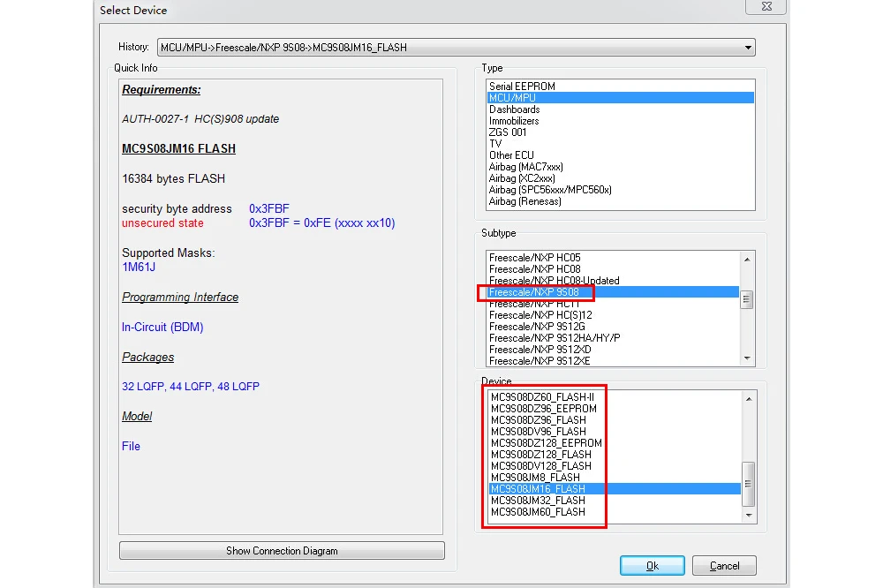Screen dimensions: 883x588
Task: Choose MC9S08JM60_FLASH device
Action: 615,511
